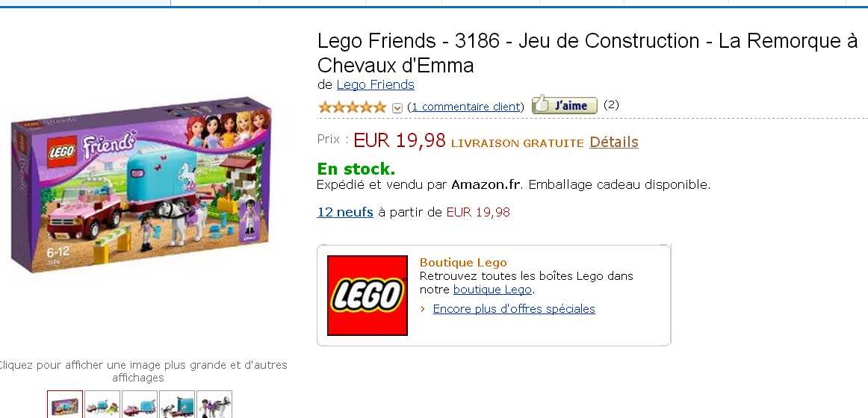Expand the rating breakdown dropdown arrow
Image resolution: width=868 pixels, height=418 pixels.
pos(397,107)
